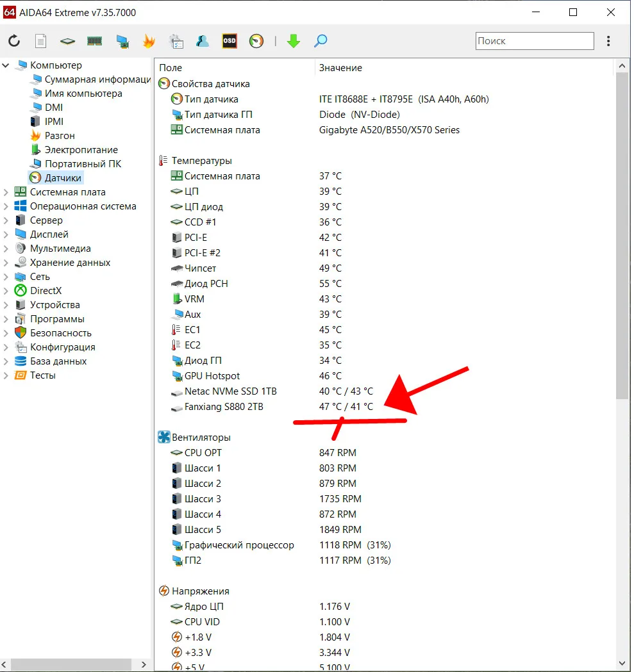Click the tree horizontal scrollbar right arrow
Viewport: 634px width, 672px height.
click(x=144, y=664)
